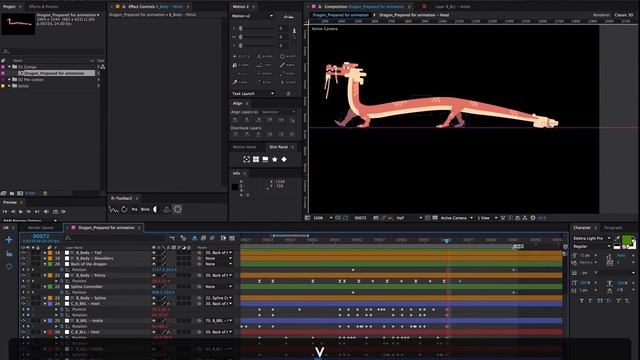Play the preview
640x360 pixels.
tap(21, 211)
